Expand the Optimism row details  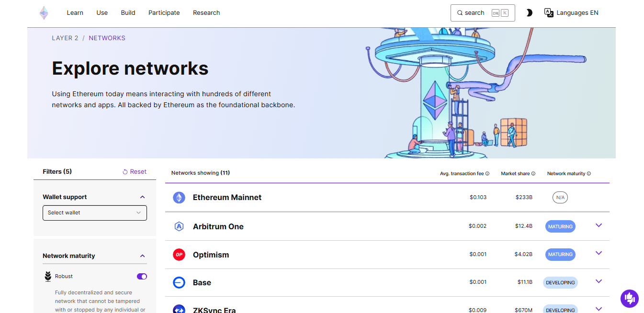coord(599,253)
